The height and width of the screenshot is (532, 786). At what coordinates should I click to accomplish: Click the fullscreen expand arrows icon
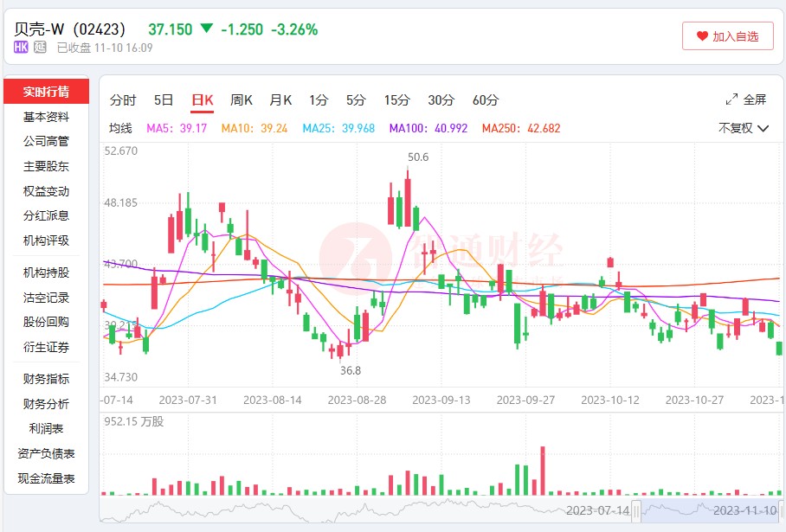tap(731, 99)
